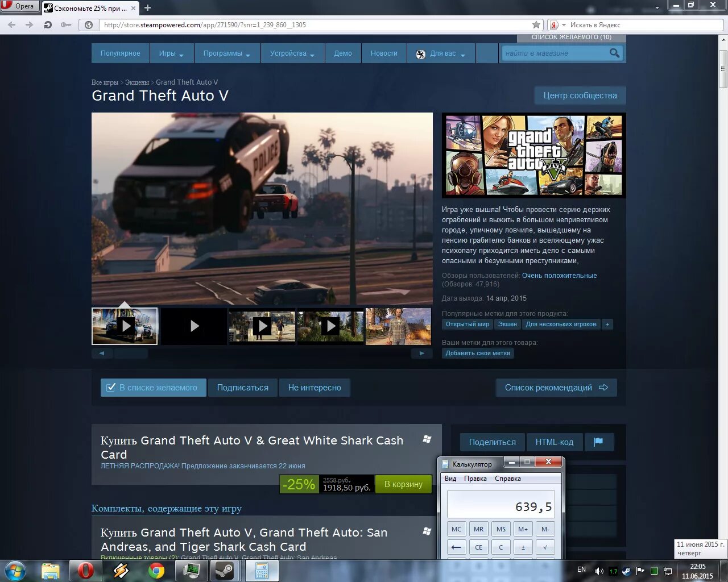Go forward with browser forward arrow
The height and width of the screenshot is (582, 728).
pos(30,24)
